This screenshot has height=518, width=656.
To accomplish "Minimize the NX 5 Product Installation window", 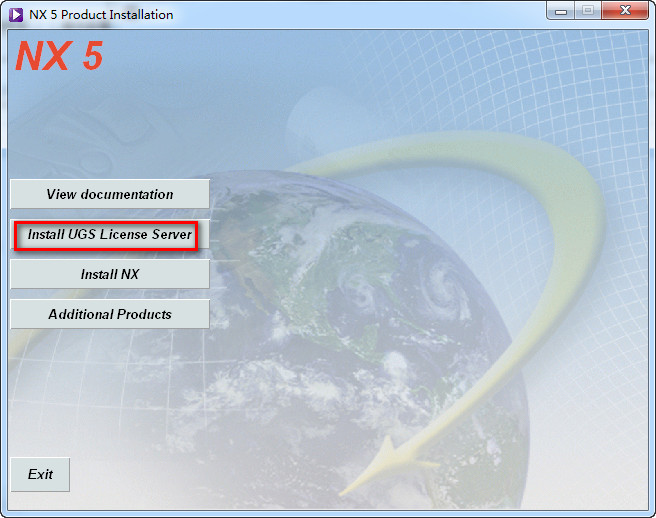I will [561, 11].
